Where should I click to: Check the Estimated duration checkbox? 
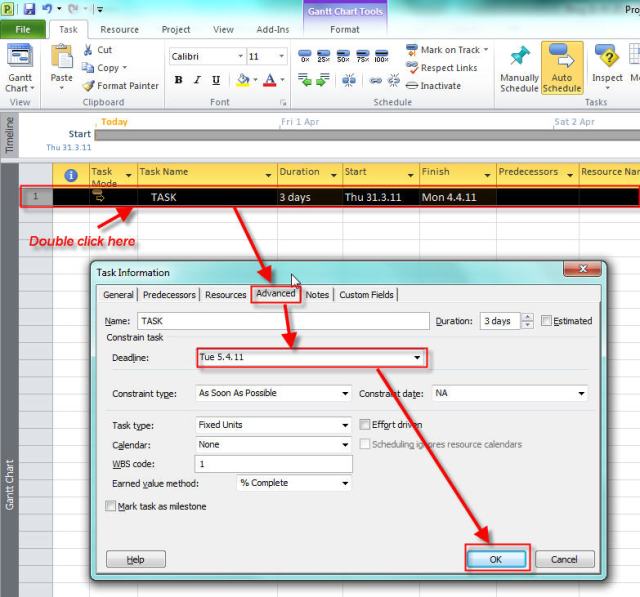[546, 321]
